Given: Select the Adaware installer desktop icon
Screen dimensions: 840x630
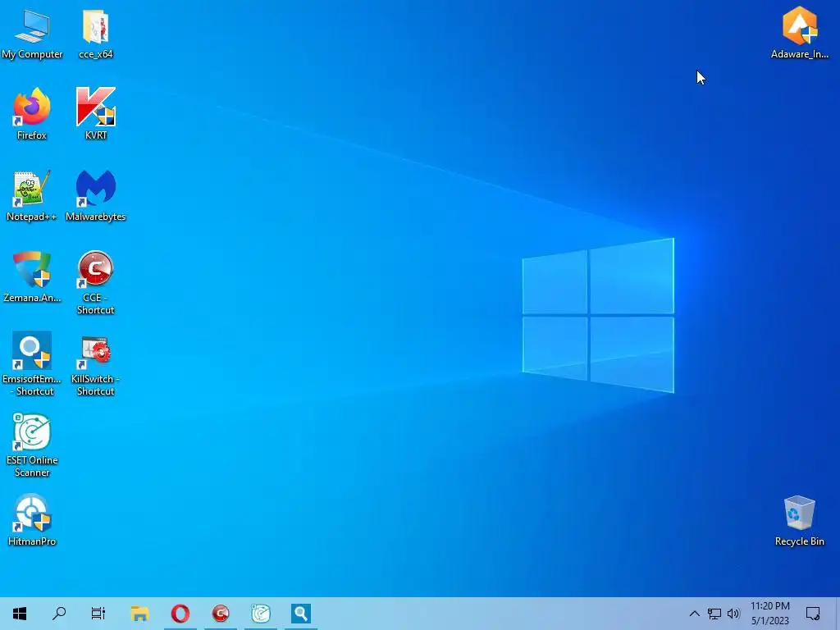Looking at the screenshot, I should [799, 33].
